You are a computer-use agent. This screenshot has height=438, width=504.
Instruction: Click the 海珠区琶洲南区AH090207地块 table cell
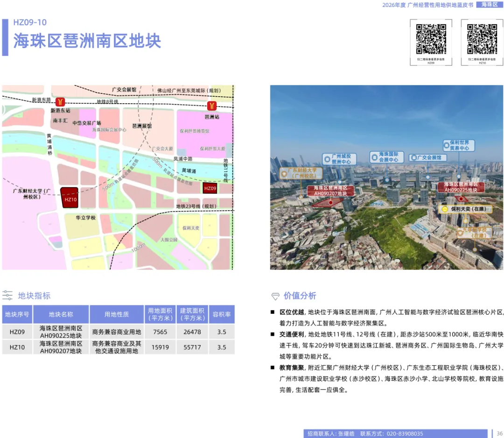pos(61,347)
